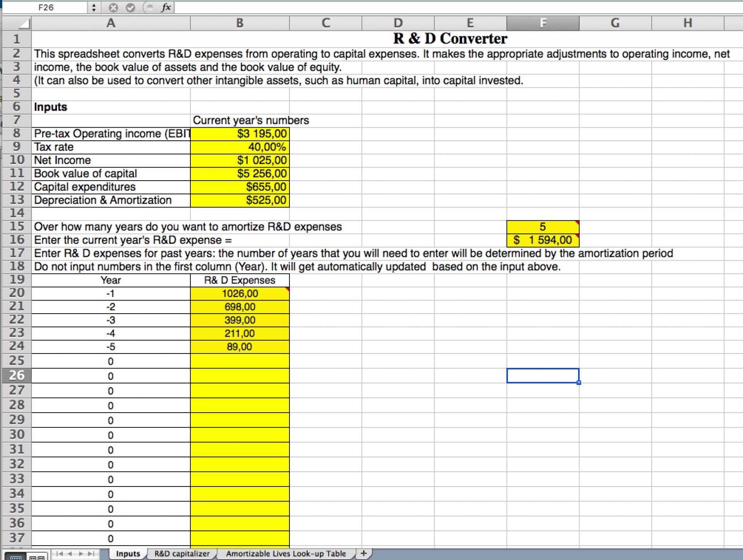Image resolution: width=743 pixels, height=560 pixels.
Task: Click the 'Tax rate' label cell
Action: pyautogui.click(x=111, y=147)
